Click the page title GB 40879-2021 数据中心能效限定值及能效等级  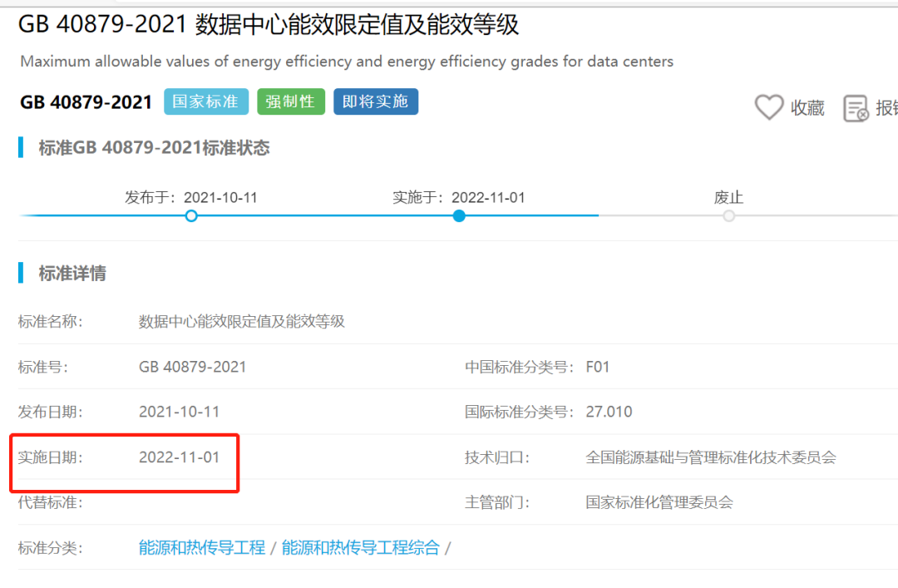[x=269, y=25]
